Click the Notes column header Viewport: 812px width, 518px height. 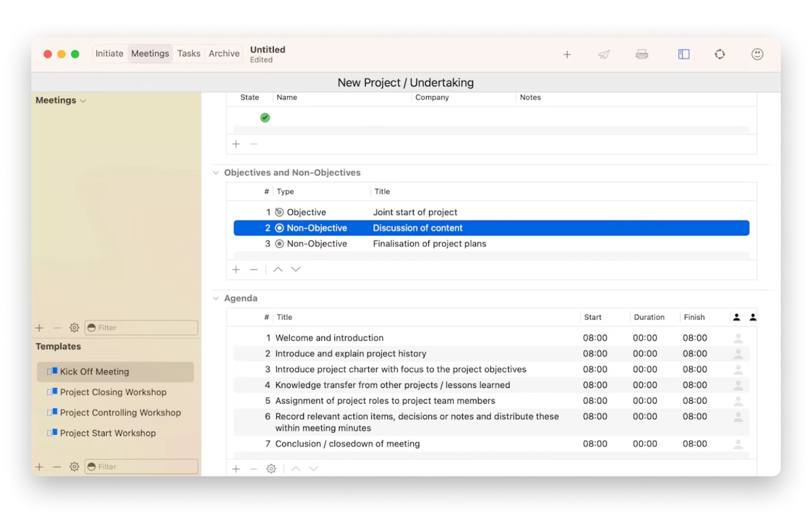530,97
